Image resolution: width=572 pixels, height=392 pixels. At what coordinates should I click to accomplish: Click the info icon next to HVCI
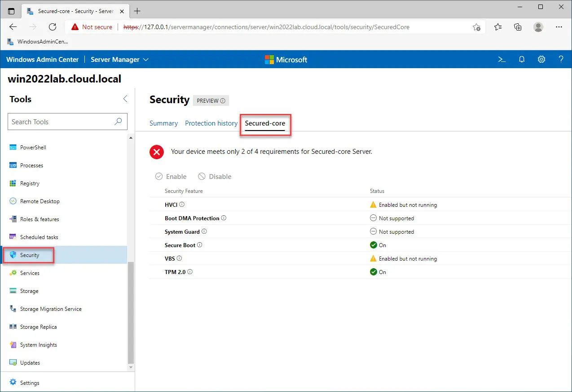182,205
